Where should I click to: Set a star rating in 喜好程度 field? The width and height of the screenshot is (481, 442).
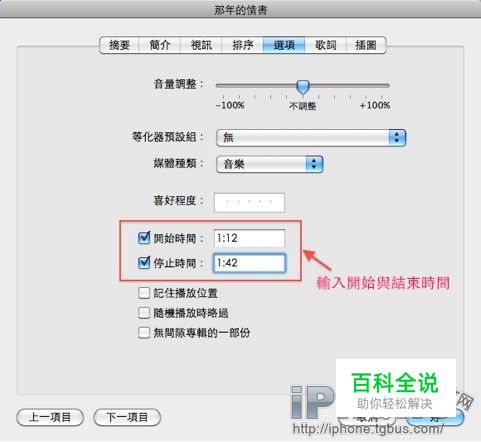(249, 203)
